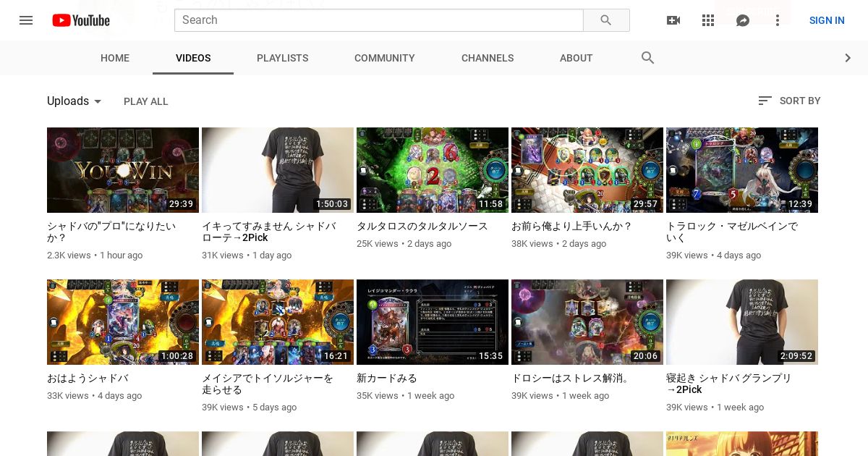This screenshot has width=868, height=456.
Task: Open video titled イキってすみません シャドバローテ→2Pick
Action: [x=269, y=232]
